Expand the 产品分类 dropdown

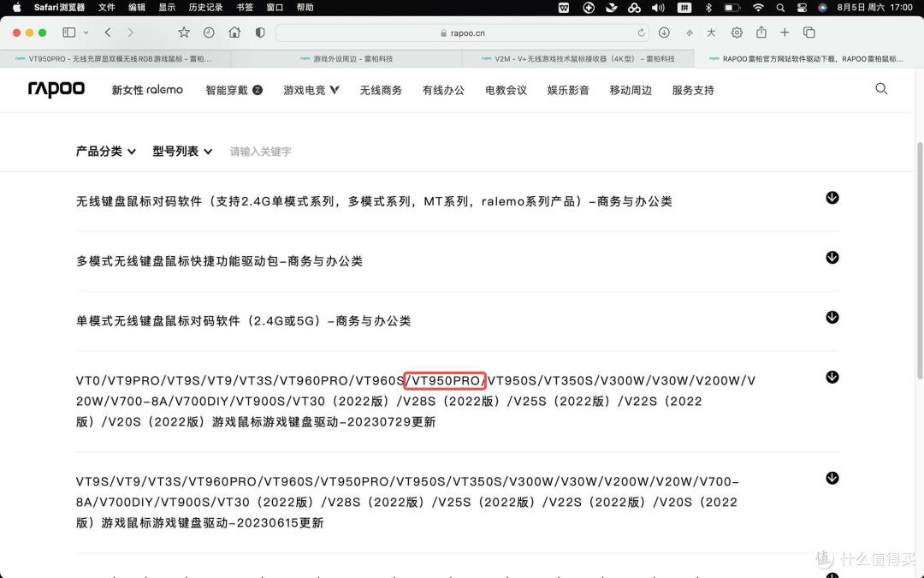tap(105, 151)
